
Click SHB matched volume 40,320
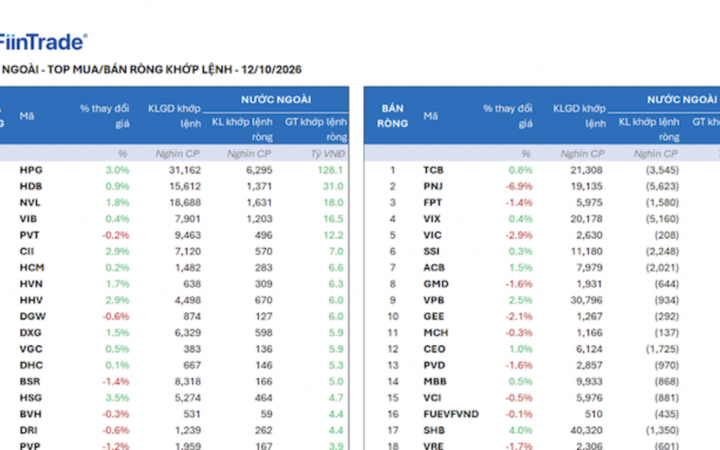(x=586, y=430)
